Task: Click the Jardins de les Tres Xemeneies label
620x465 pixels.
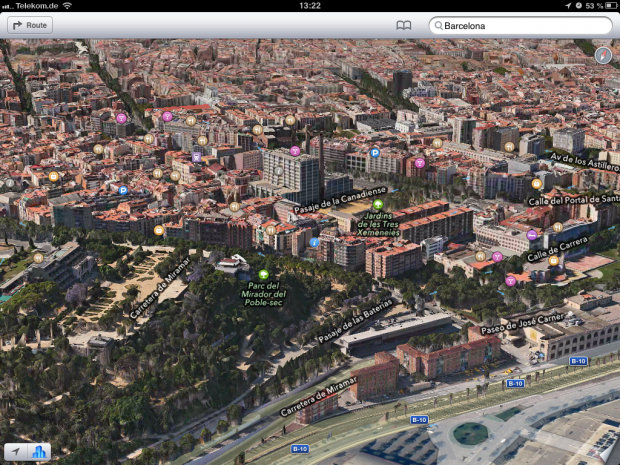Action: click(378, 224)
